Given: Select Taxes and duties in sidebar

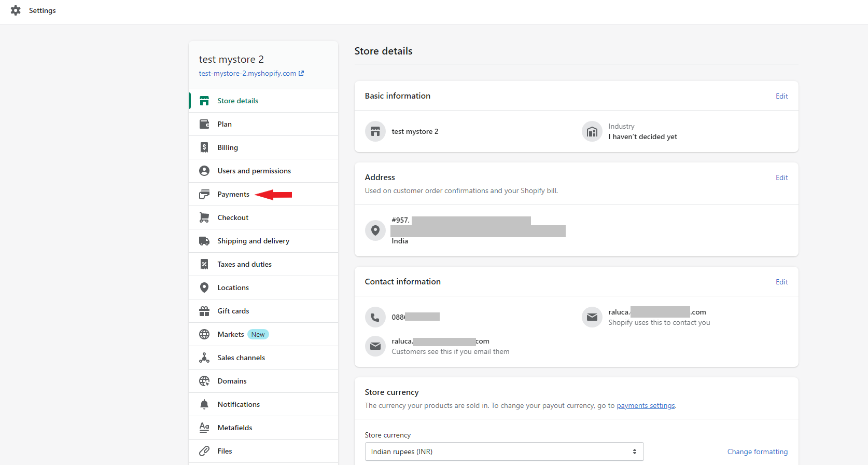Looking at the screenshot, I should (244, 264).
